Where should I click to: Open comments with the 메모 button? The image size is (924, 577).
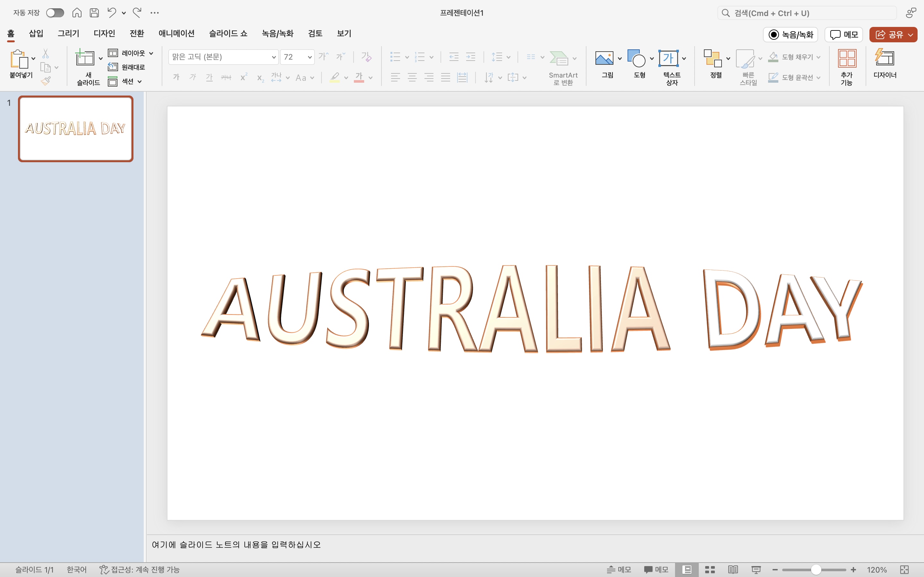843,34
